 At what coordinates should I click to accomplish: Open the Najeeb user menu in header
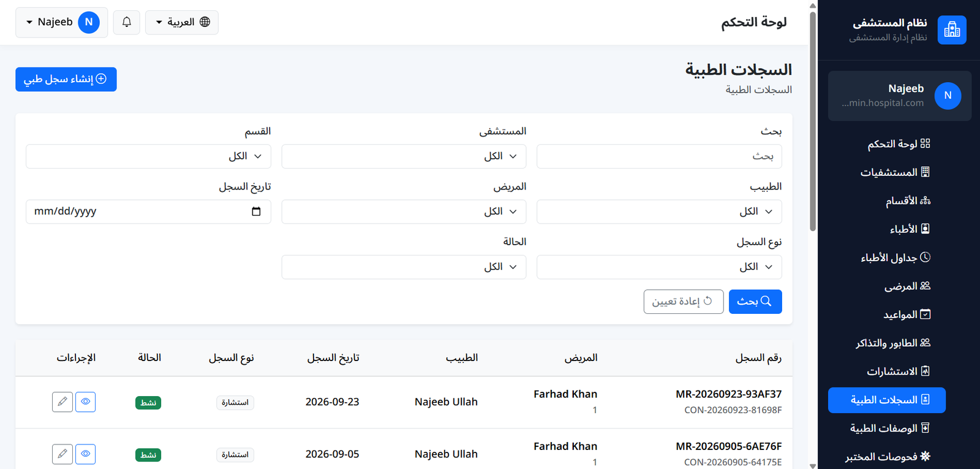pos(62,22)
